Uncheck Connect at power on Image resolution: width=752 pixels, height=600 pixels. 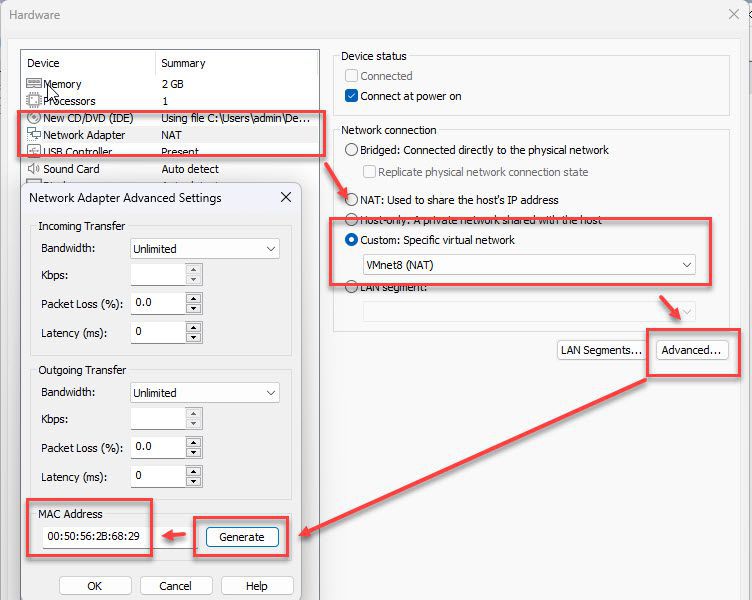click(x=352, y=96)
